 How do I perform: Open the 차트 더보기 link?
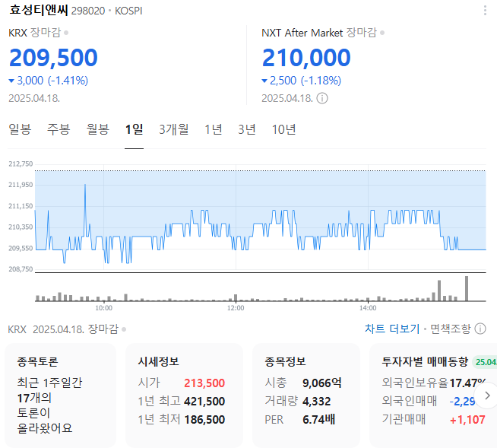coord(392,329)
